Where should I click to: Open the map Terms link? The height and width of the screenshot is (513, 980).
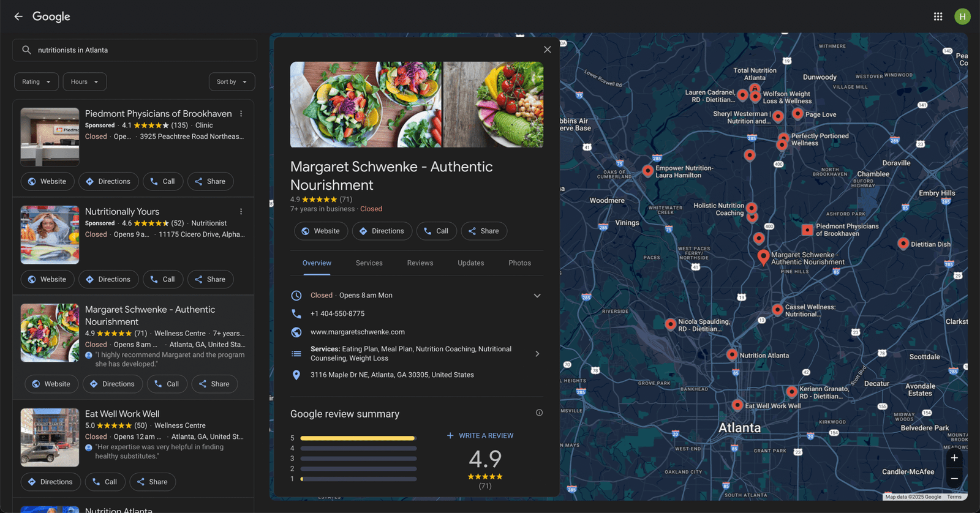click(954, 496)
